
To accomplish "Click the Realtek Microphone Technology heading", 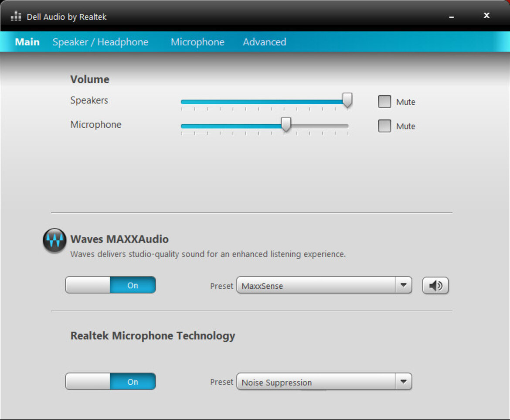I will 153,336.
